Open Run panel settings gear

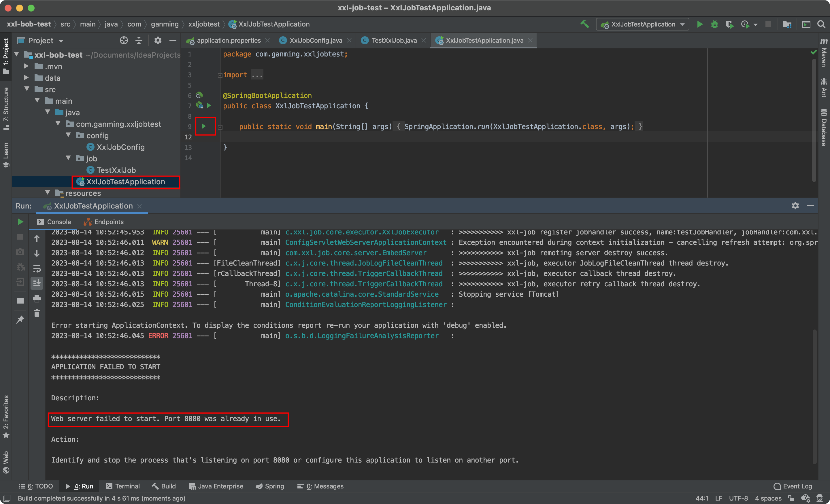point(795,205)
